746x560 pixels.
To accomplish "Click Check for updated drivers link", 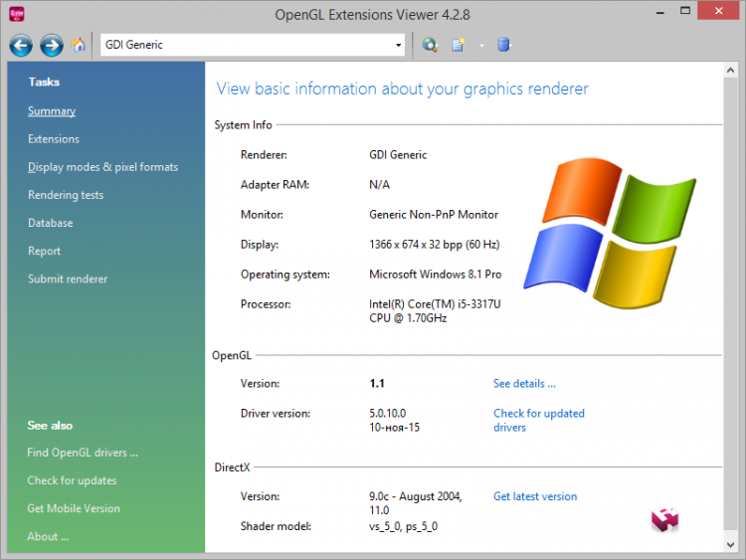I will point(539,420).
